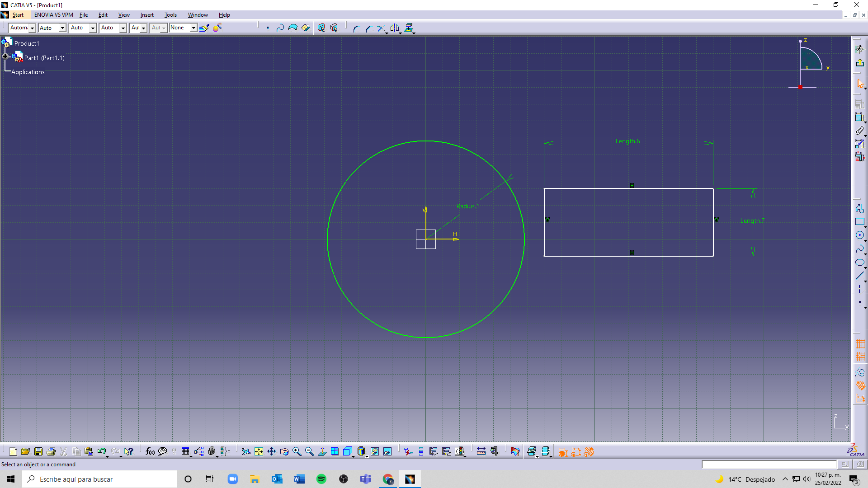Click the Save icon

click(38, 451)
